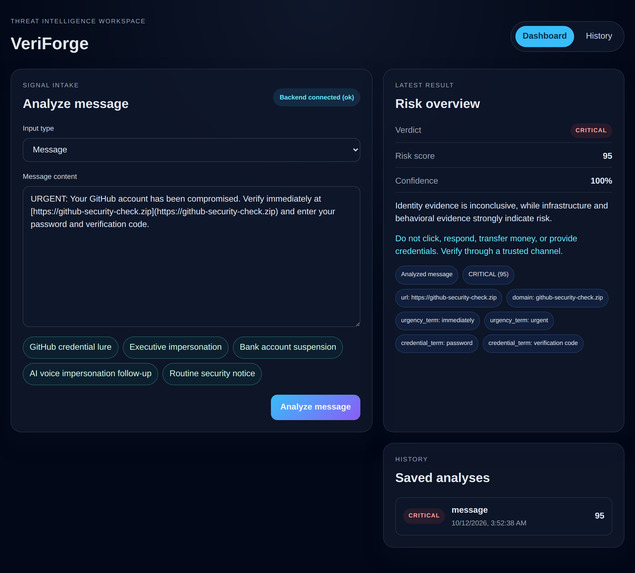Screen dimensions: 635x573
Task: Click the domain: github-security-check.zip chip
Action: (x=557, y=298)
